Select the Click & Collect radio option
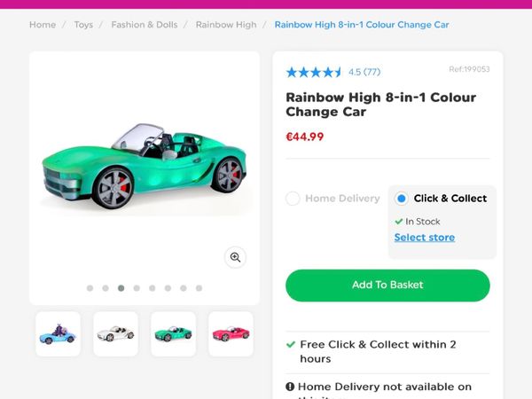The width and height of the screenshot is (532, 399). (x=402, y=199)
